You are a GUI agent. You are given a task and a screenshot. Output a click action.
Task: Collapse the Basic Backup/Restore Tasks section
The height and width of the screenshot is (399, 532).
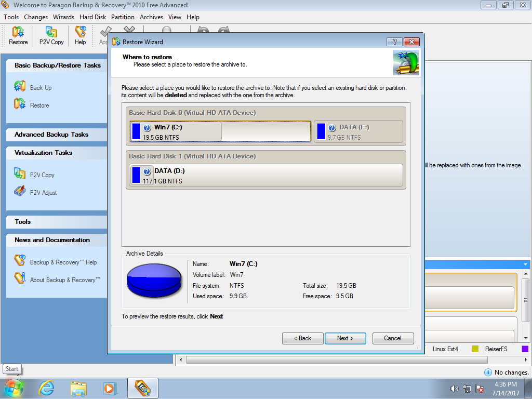point(57,65)
